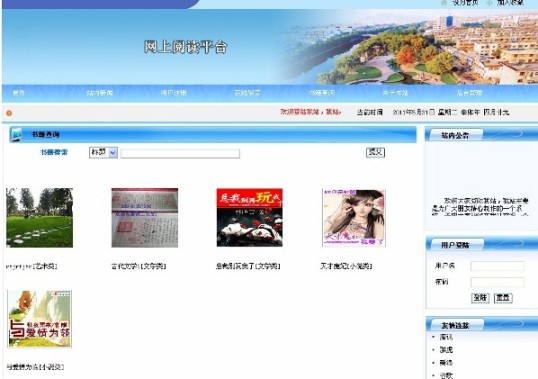Click the 重置 reset button
The width and height of the screenshot is (538, 379).
(503, 298)
